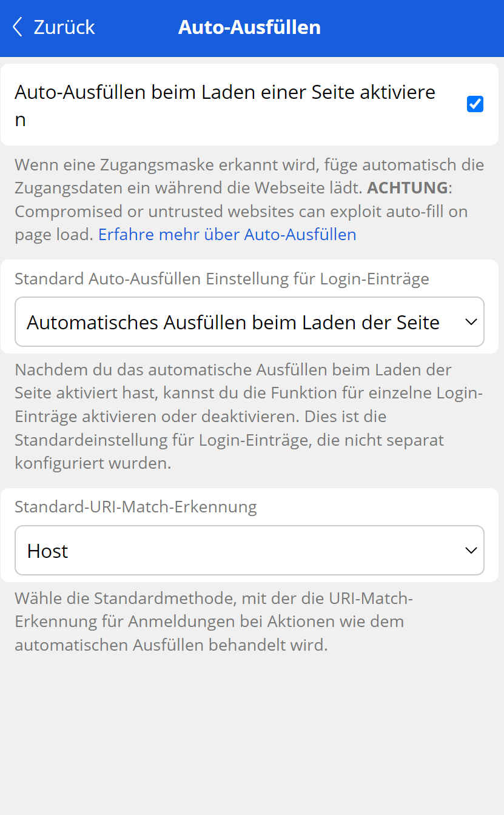Click the chevron arrow in the Host dropdown
Image resolution: width=504 pixels, height=815 pixels.
[x=471, y=551]
